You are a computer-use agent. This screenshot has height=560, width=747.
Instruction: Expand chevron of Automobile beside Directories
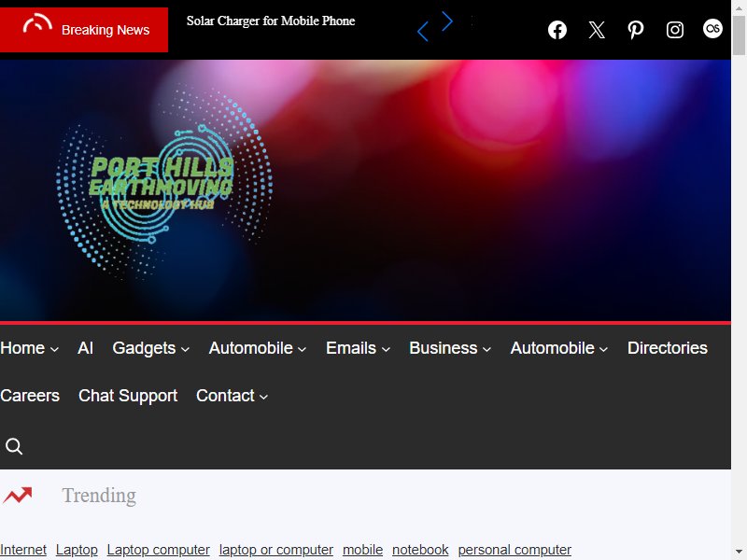tap(603, 349)
